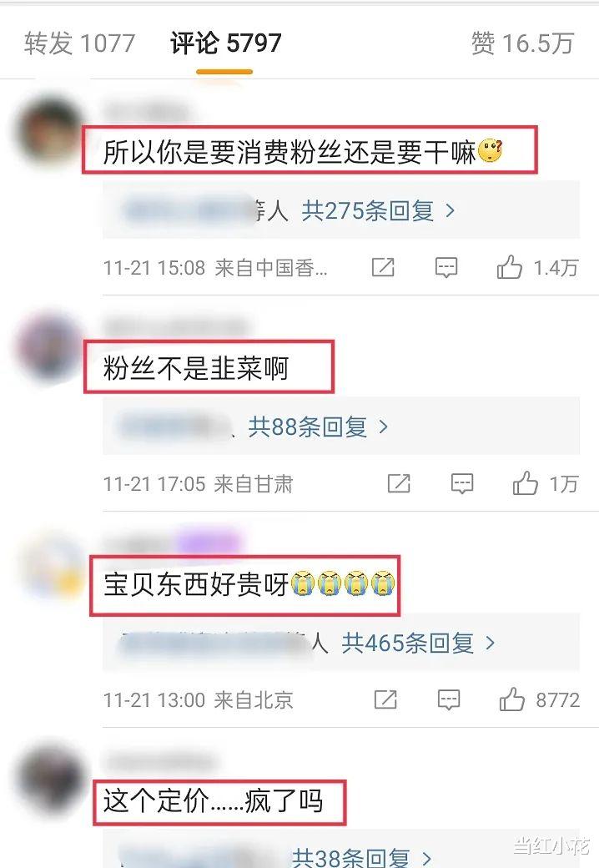Image resolution: width=599 pixels, height=868 pixels.
Task: Reply to the 11-21 15:08 comment
Action: pos(445,267)
